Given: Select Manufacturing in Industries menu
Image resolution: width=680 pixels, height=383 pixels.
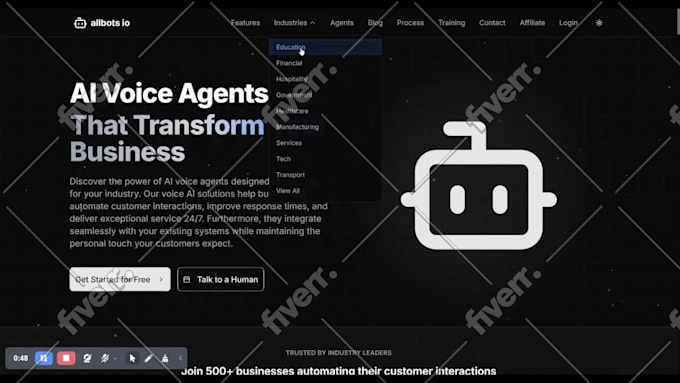Looking at the screenshot, I should pos(325,127).
